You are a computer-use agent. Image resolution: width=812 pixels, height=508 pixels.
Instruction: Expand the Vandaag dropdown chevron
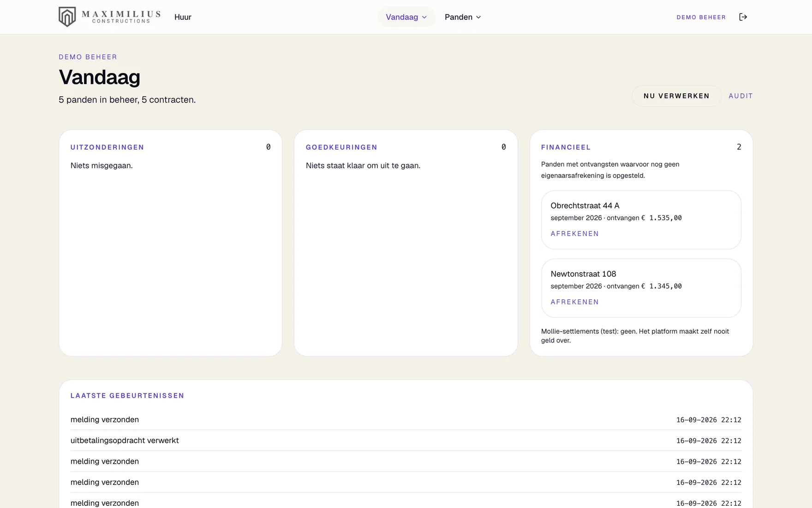tap(424, 17)
